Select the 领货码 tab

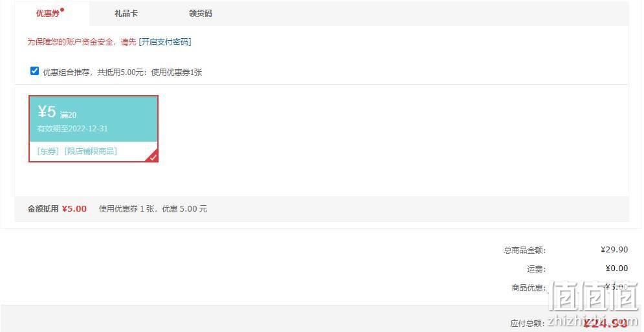pyautogui.click(x=201, y=13)
